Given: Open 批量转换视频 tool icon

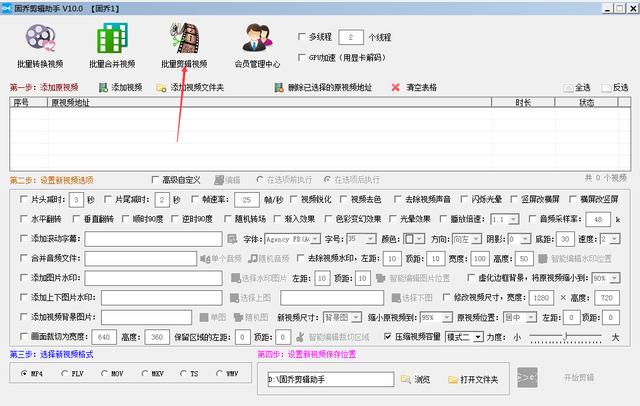Looking at the screenshot, I should point(40,38).
